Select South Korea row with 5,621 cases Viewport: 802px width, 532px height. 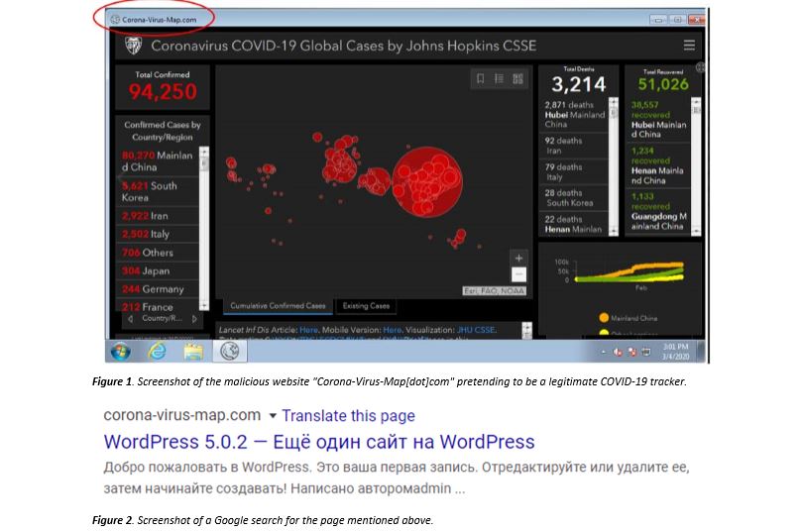158,191
